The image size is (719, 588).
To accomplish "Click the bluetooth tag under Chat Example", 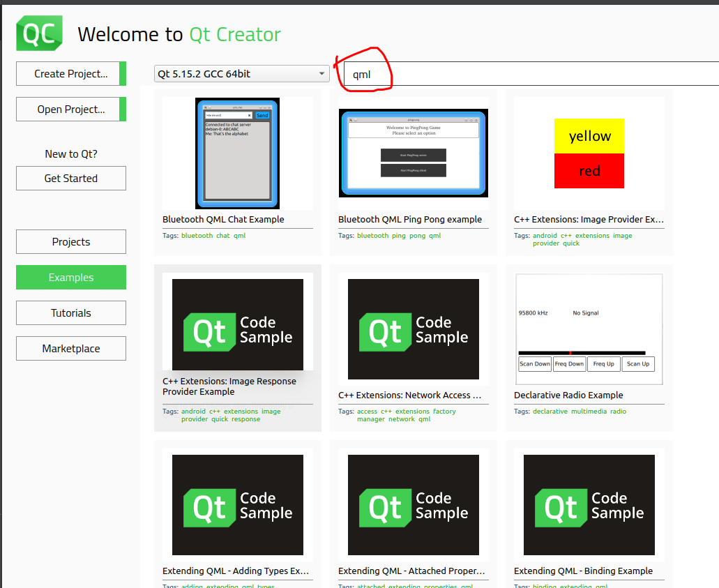I will point(197,235).
